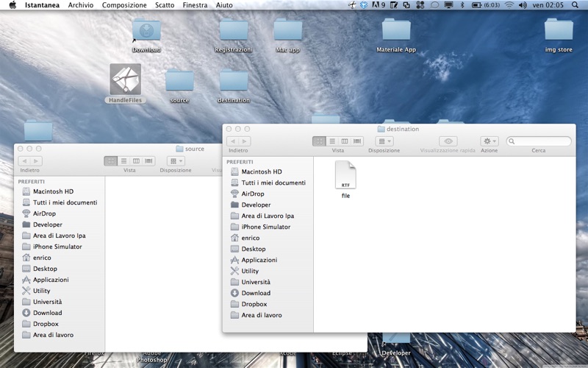Go back in destination window
588x368 pixels.
[232, 141]
